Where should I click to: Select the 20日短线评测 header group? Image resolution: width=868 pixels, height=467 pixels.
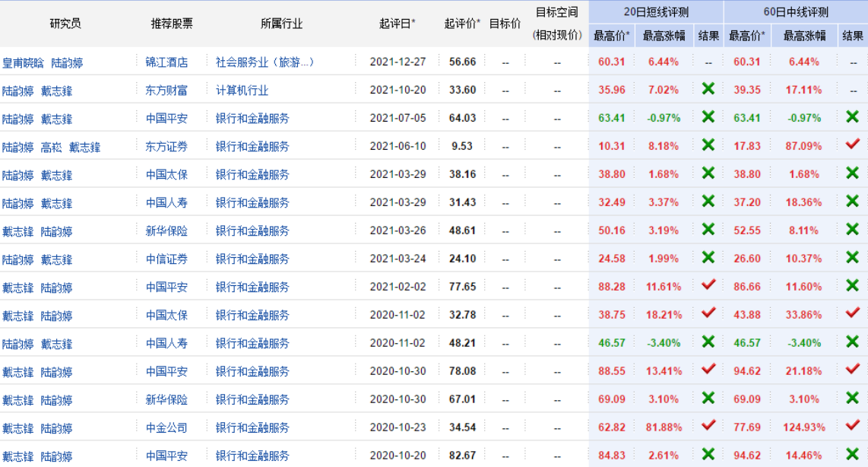click(x=655, y=11)
